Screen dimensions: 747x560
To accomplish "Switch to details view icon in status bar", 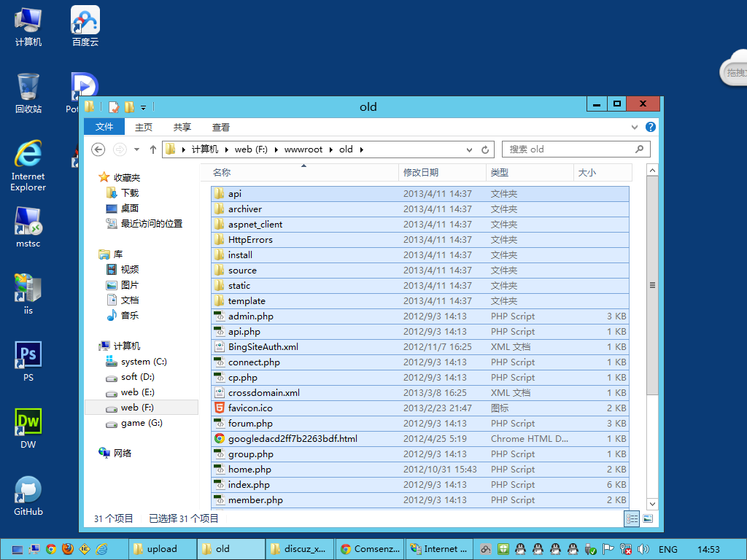I will [632, 518].
